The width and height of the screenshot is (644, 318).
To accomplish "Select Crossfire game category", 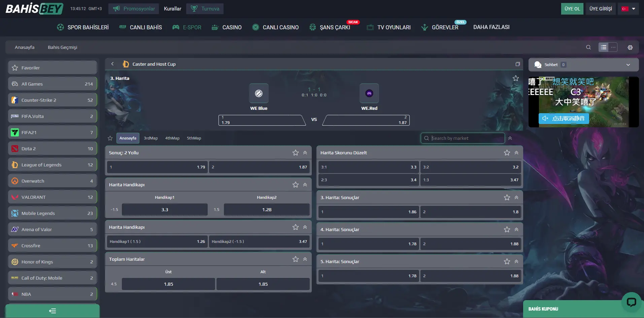I will pyautogui.click(x=53, y=246).
